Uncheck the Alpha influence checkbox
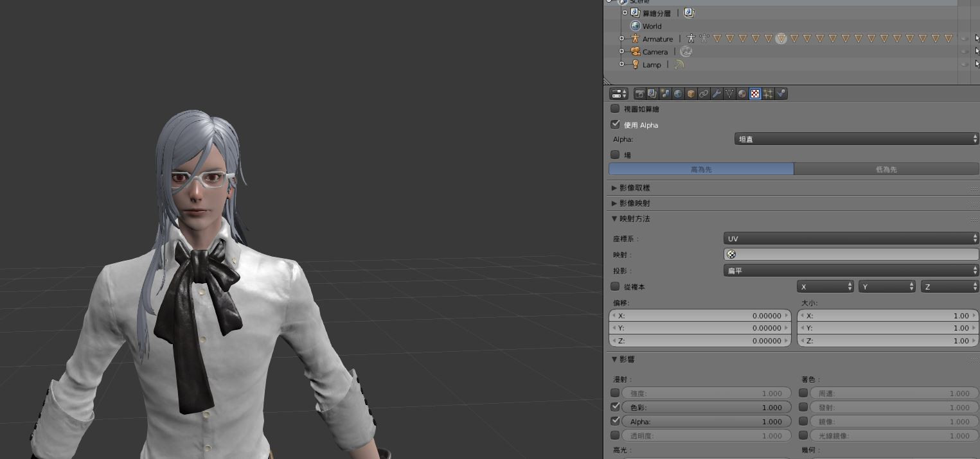This screenshot has height=459, width=980. [x=615, y=421]
